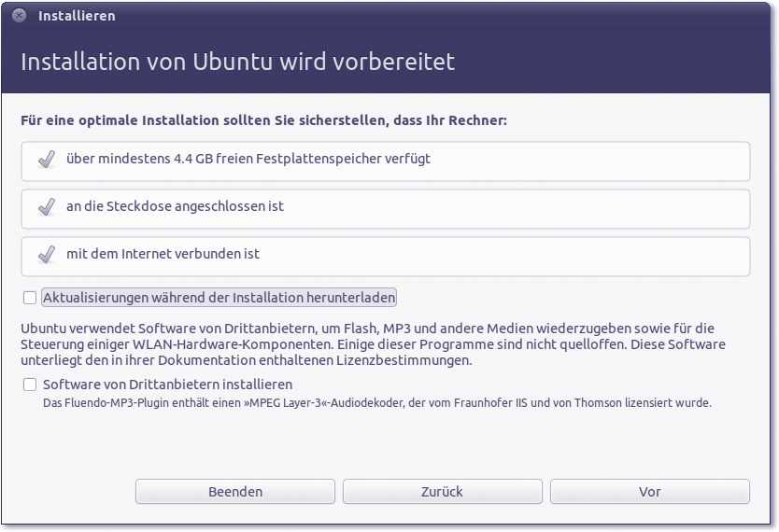The width and height of the screenshot is (779, 532).
Task: Click the Fluendo-MP3-Plugin license note
Action: pos(377,404)
